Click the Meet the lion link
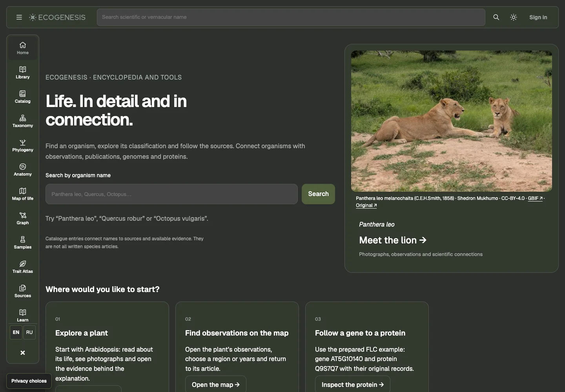Viewport: 565px width, 392px height. [393, 240]
